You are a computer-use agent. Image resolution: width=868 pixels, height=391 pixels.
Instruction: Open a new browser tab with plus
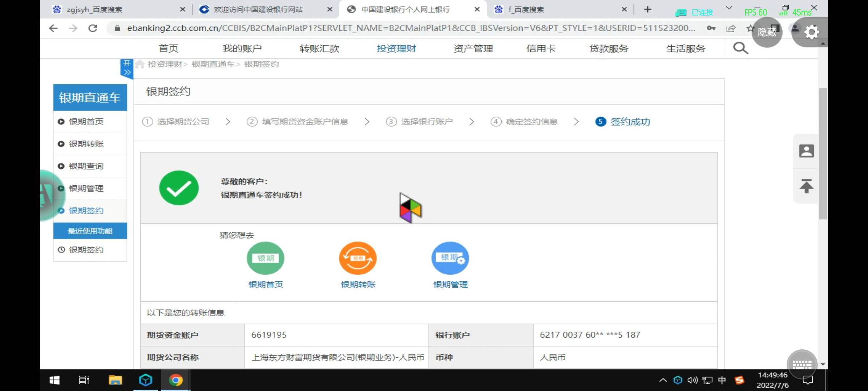point(647,9)
